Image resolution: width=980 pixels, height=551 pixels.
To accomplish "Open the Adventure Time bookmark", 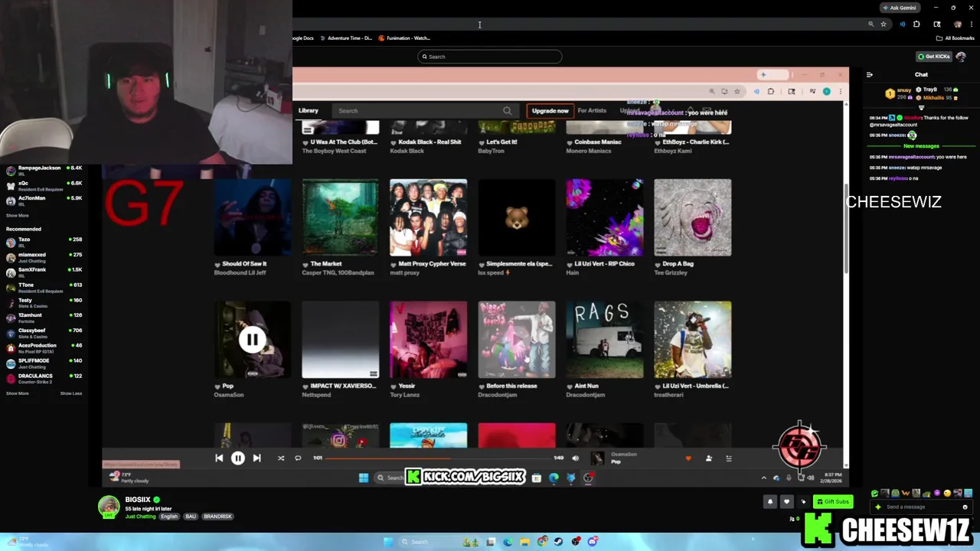I will coord(346,38).
